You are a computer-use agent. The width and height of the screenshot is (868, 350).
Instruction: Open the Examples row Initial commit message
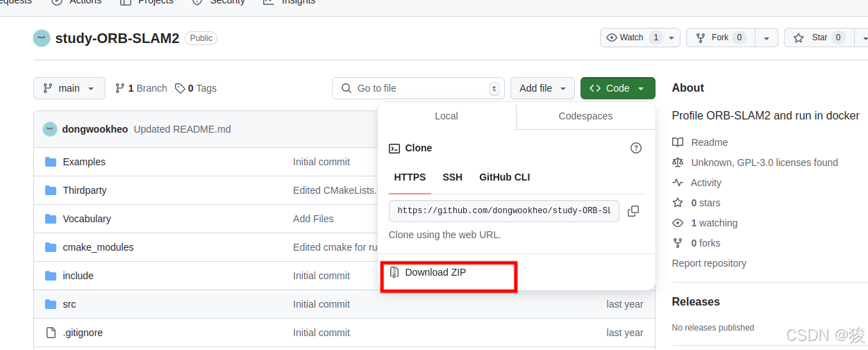pyautogui.click(x=322, y=162)
